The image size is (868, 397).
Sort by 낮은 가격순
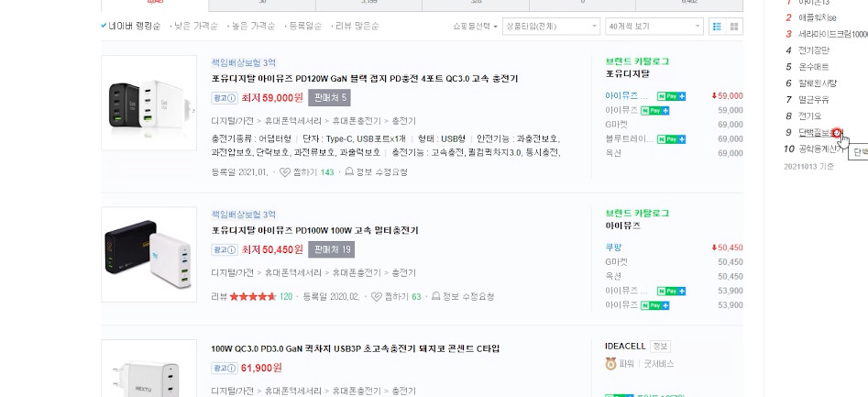(195, 26)
